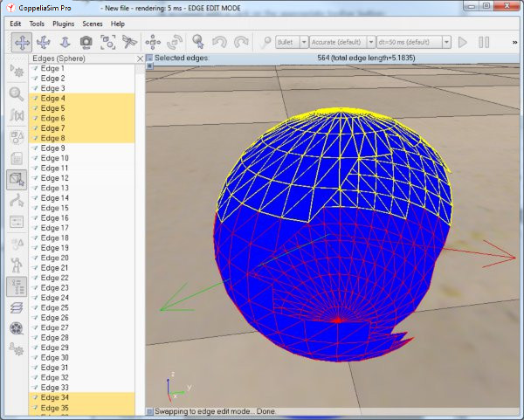524x420 pixels.
Task: Open the dt=50 ms time step dropdown
Action: tap(414, 43)
